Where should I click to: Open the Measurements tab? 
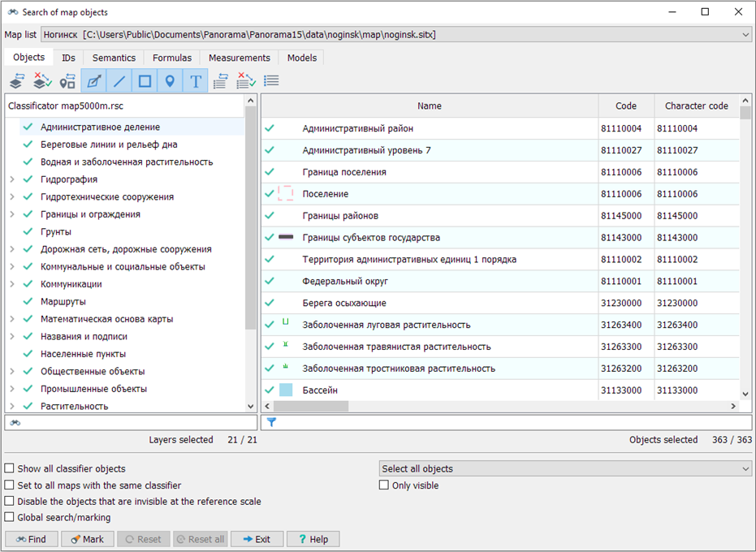[239, 58]
